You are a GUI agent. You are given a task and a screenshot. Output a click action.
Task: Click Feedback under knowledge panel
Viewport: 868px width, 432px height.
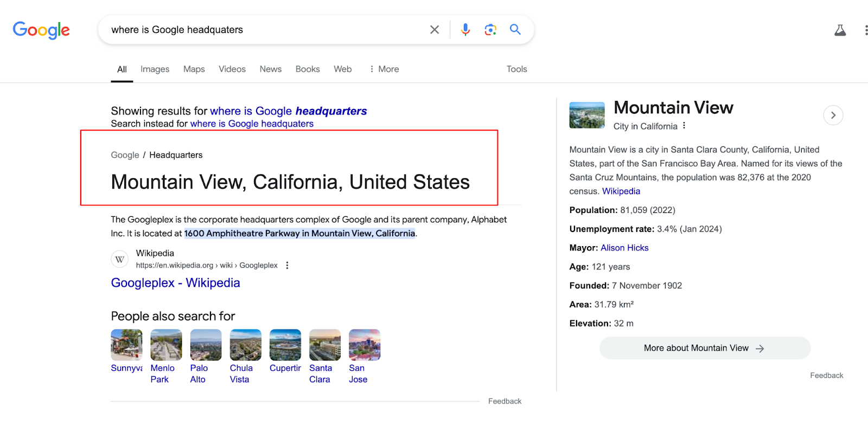click(x=826, y=376)
